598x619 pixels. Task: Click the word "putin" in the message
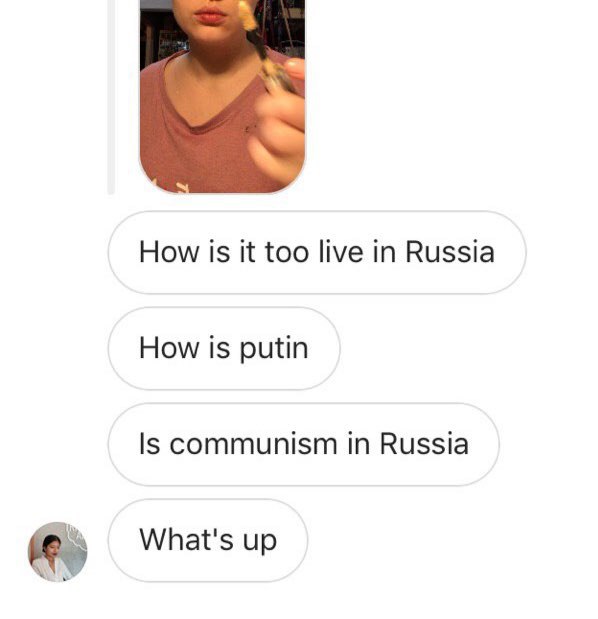coord(274,349)
